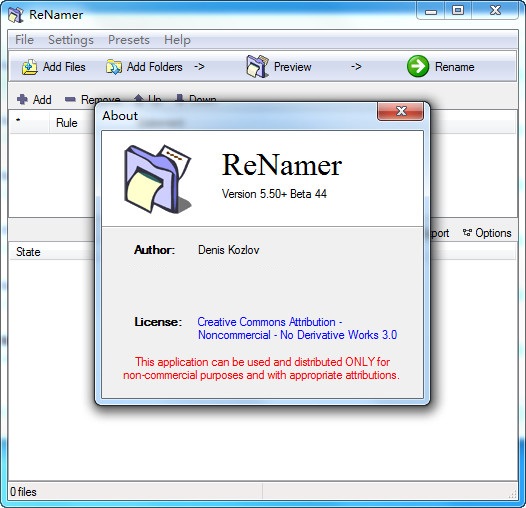Move rule Up in the list
This screenshot has height=508, width=526.
pyautogui.click(x=148, y=99)
